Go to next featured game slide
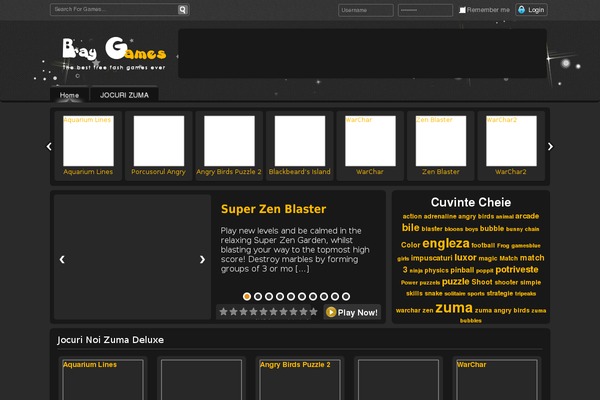The width and height of the screenshot is (600, 400). 202,260
